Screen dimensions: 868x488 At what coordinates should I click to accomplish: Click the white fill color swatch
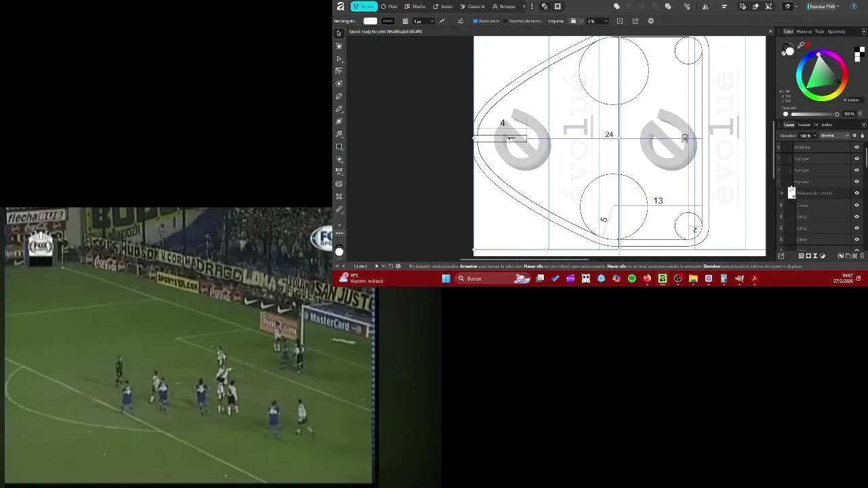pos(370,21)
